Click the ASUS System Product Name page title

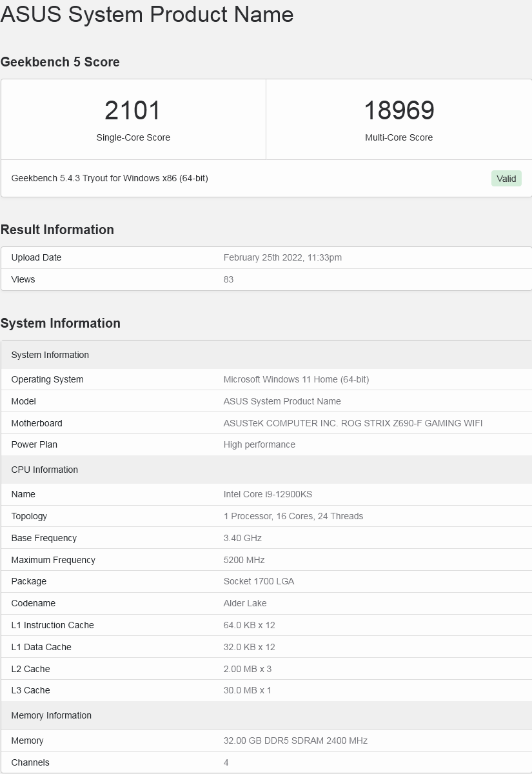tap(147, 14)
